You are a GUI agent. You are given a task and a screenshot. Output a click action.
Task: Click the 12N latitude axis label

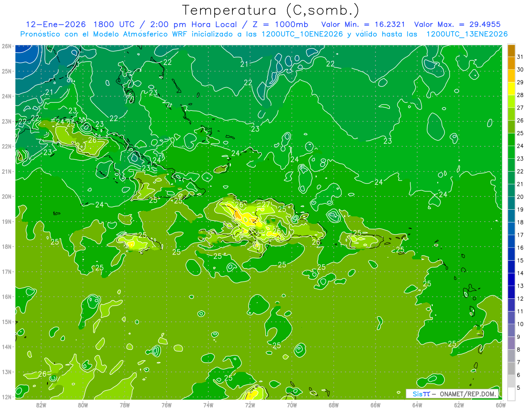tap(6, 397)
